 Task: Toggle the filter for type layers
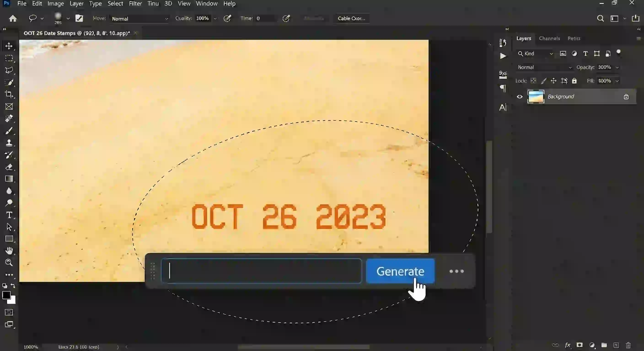(x=585, y=53)
